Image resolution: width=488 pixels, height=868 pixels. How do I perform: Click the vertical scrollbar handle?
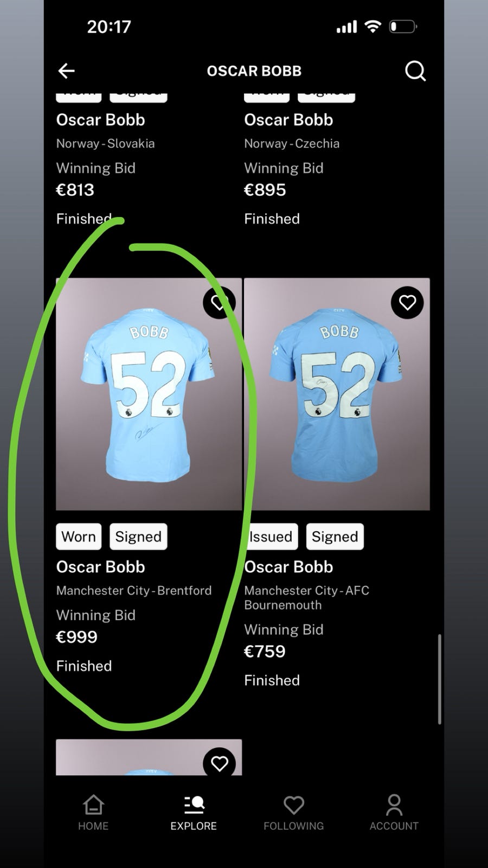pos(439,679)
